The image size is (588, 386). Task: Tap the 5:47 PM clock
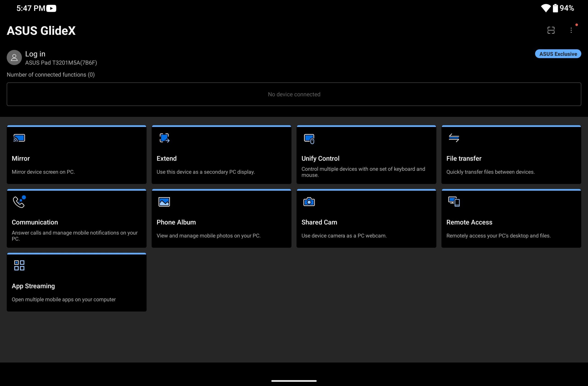[x=31, y=8]
